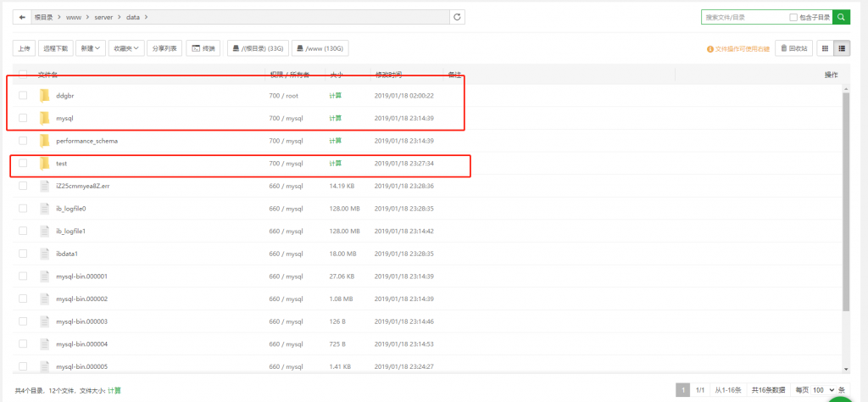Screen dimensions: 868x402
Task: Open the ddgbr folder icon
Action: point(45,95)
